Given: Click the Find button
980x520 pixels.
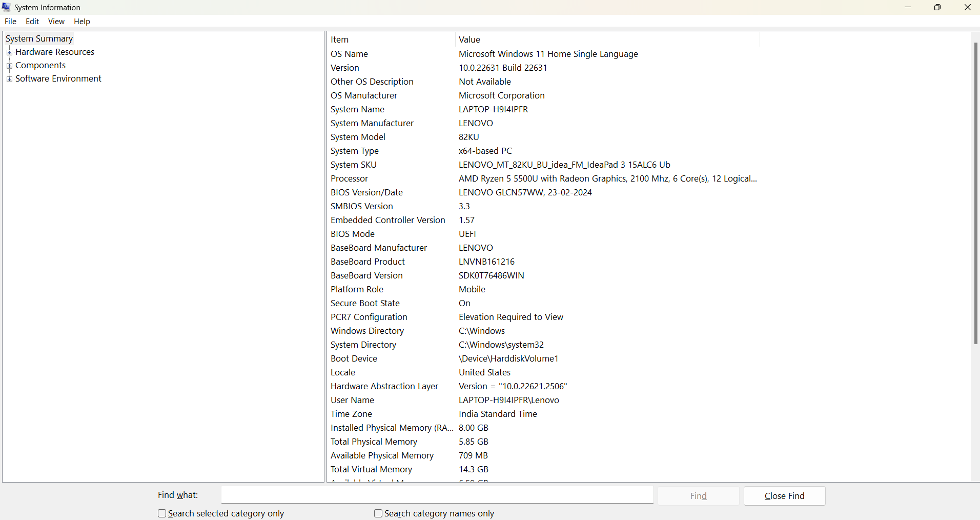Looking at the screenshot, I should tap(698, 495).
